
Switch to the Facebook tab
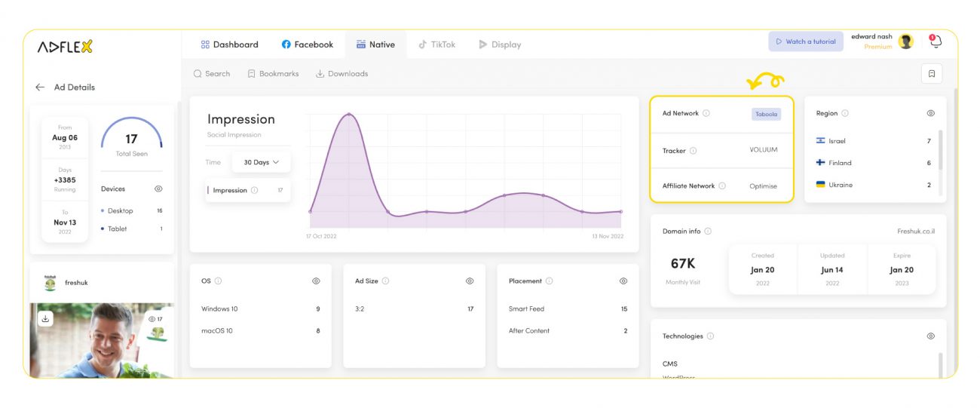point(307,44)
